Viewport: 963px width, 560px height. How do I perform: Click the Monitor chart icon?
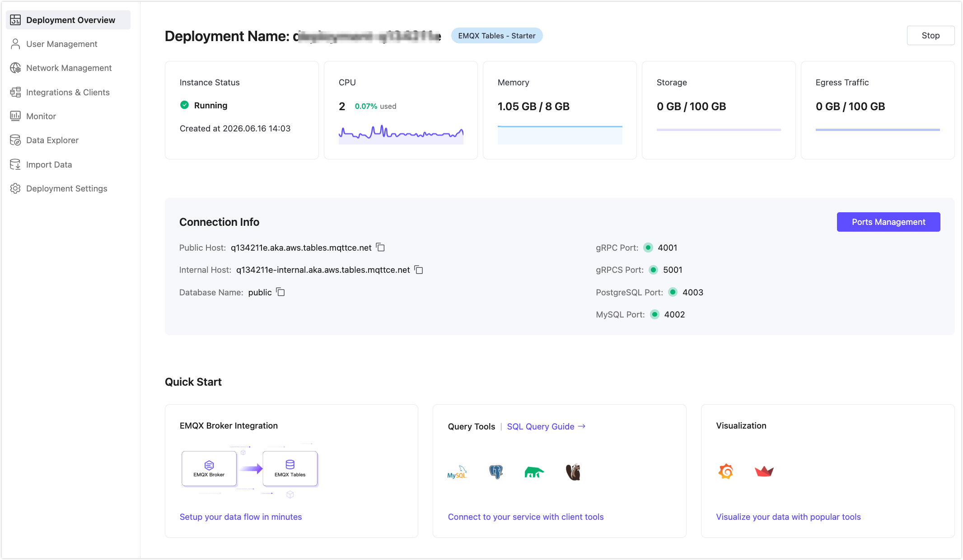coord(15,116)
